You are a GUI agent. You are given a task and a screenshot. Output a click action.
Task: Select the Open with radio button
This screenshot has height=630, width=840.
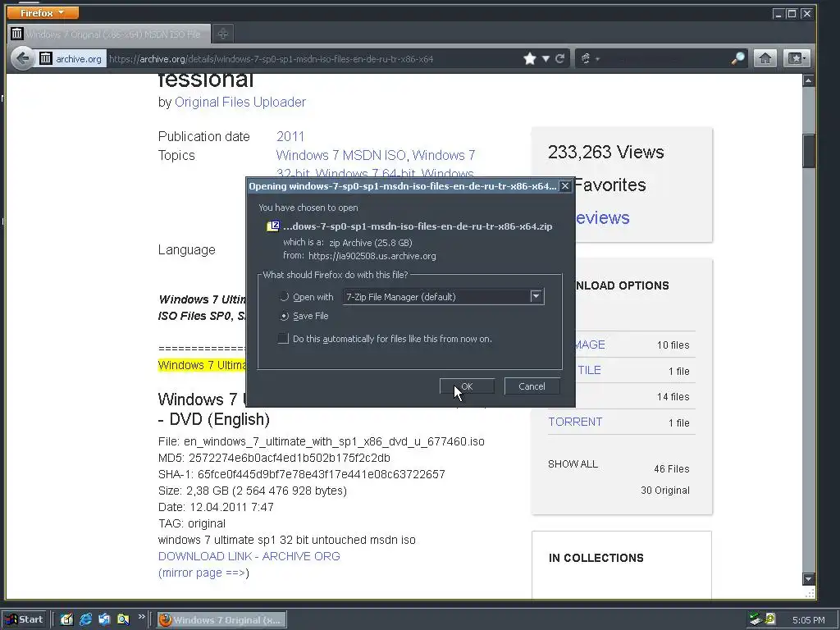284,297
